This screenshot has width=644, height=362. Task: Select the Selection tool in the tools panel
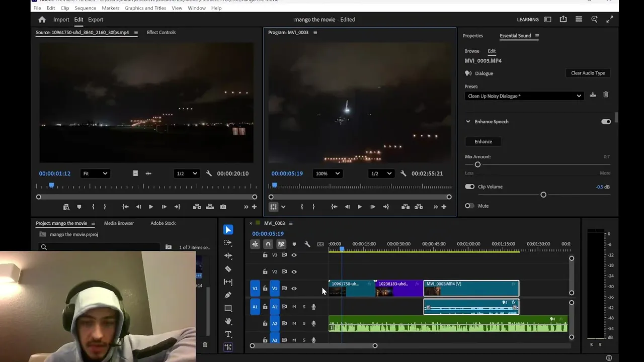[228, 230]
